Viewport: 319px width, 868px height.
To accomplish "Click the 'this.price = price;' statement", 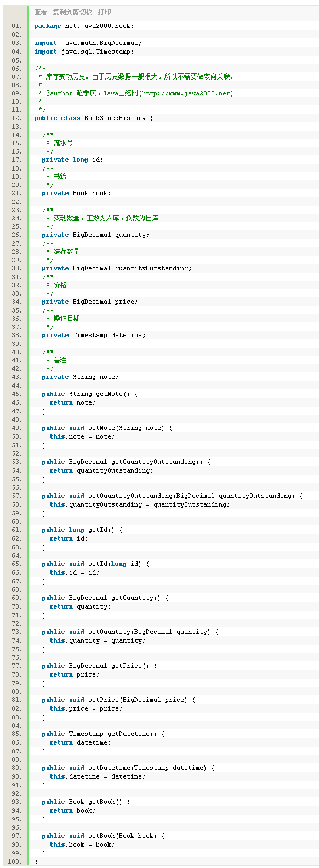I will 86,708.
